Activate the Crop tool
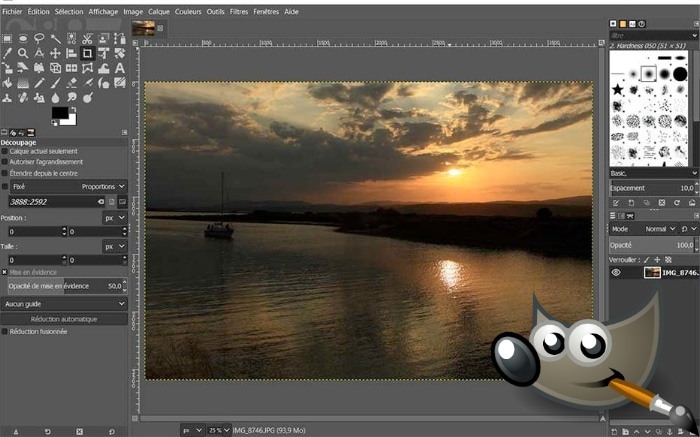 (x=88, y=54)
